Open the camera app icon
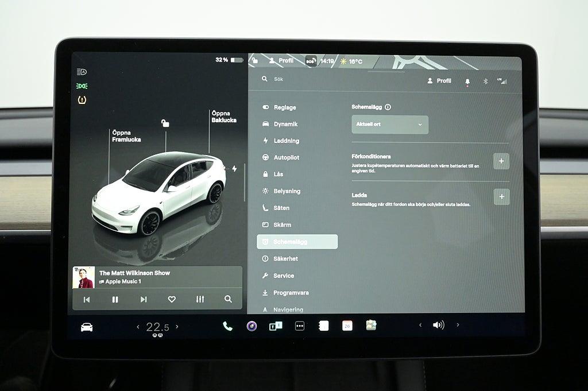The image size is (588, 391). coord(252,326)
